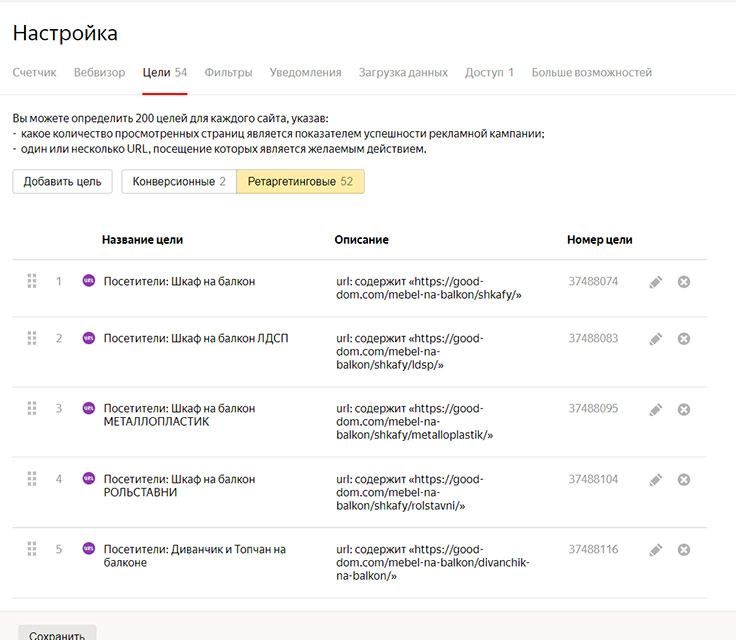Viewport: 736px width, 640px height.
Task: Click the drag handle of row 5
Action: click(32, 549)
